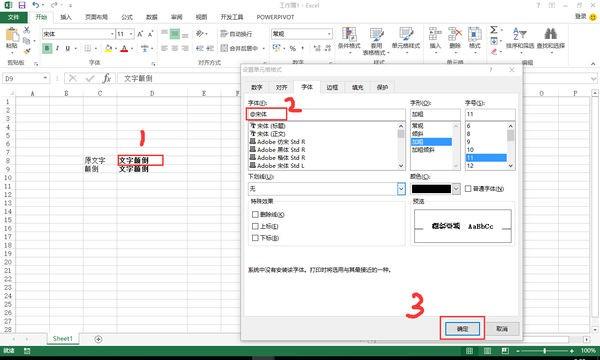Open Format as Table (套用表格格式)

point(376,41)
